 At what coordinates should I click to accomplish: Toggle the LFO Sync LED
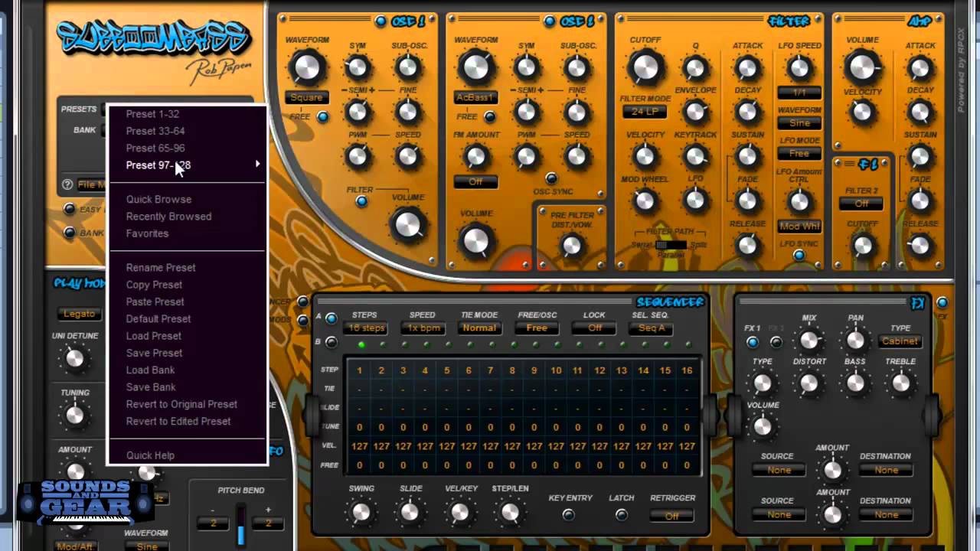pyautogui.click(x=799, y=256)
